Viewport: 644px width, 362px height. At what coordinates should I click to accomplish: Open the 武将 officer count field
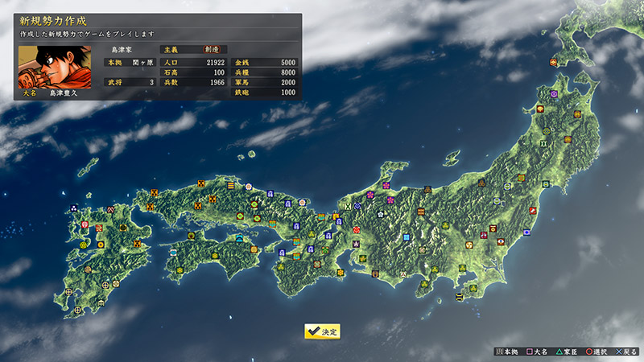(130, 82)
